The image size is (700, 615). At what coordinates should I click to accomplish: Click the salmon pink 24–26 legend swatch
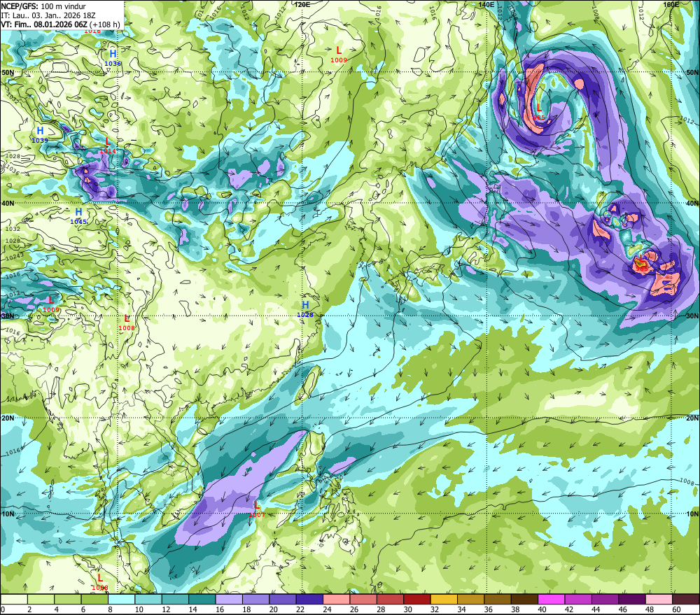337,599
